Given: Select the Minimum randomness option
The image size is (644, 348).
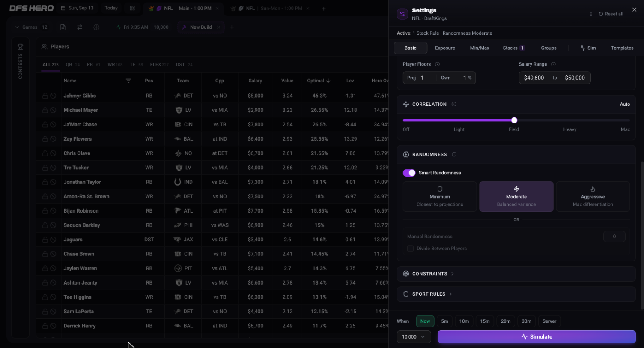Looking at the screenshot, I should [x=440, y=197].
